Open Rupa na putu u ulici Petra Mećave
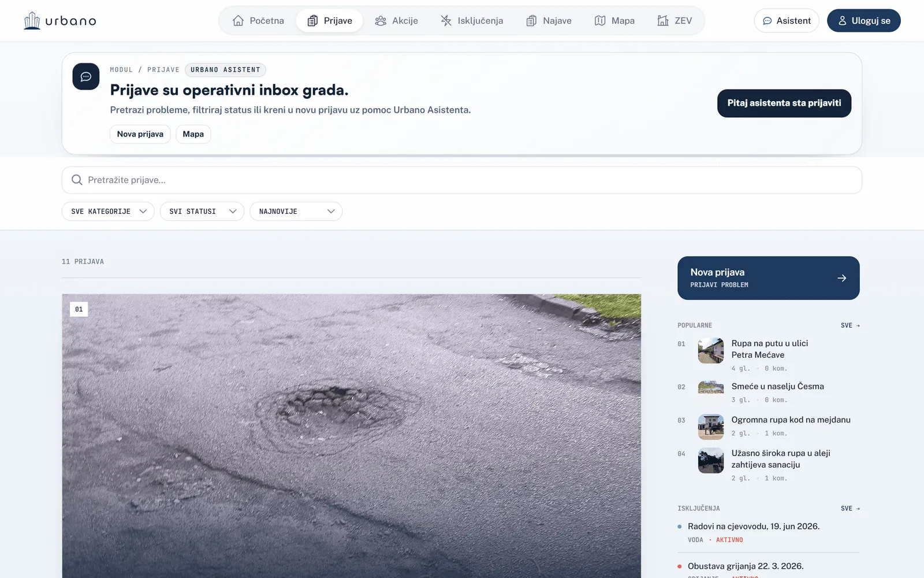Screen dimensions: 924x578 [770, 349]
